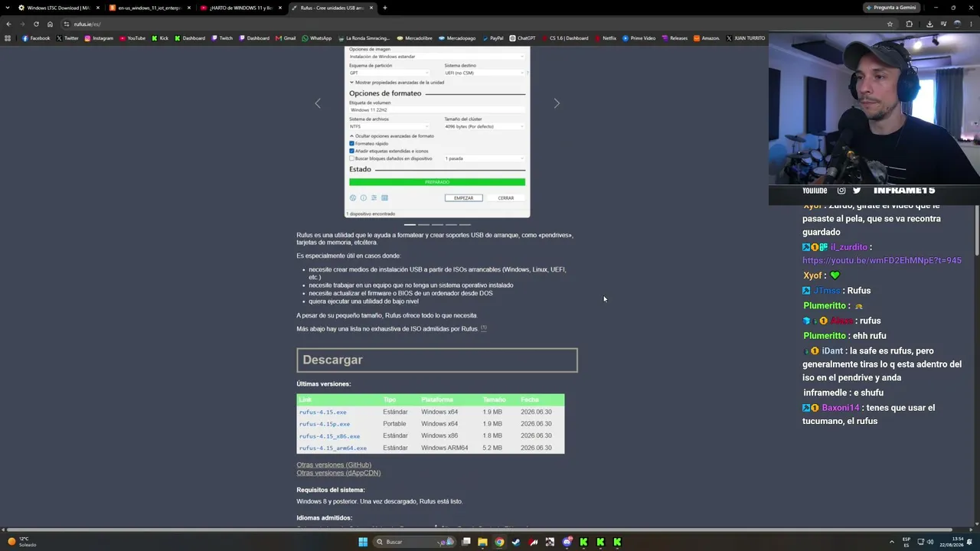The width and height of the screenshot is (980, 551).
Task: Open Otras versiones (GitHub) link
Action: click(334, 465)
